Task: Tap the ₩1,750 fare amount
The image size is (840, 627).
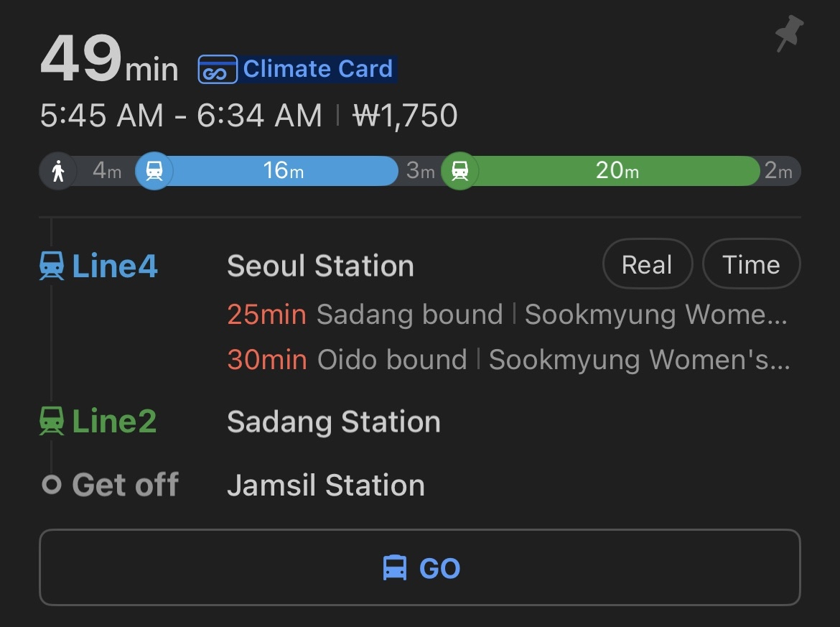Action: 405,116
